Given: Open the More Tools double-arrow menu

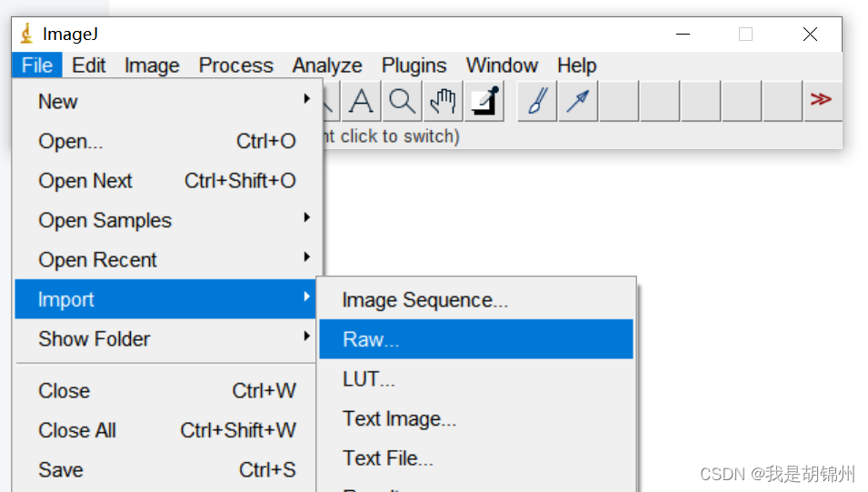Looking at the screenshot, I should [x=822, y=100].
